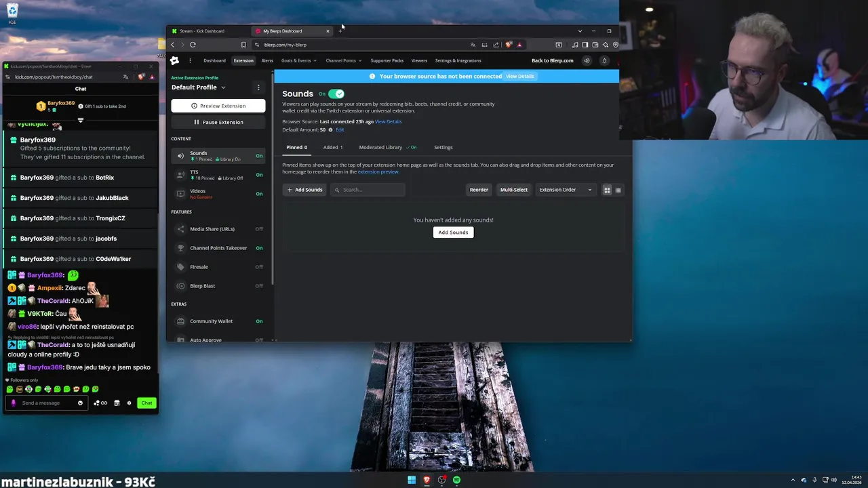Click the bookmark icon beside address bar
Viewport: 868px width, 488px height.
pyautogui.click(x=243, y=45)
